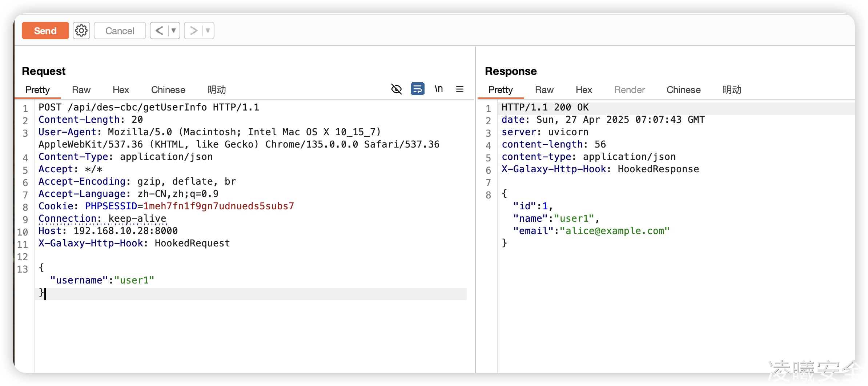Switch Response view to Raw tab
Image resolution: width=868 pixels, height=386 pixels.
pyautogui.click(x=544, y=90)
